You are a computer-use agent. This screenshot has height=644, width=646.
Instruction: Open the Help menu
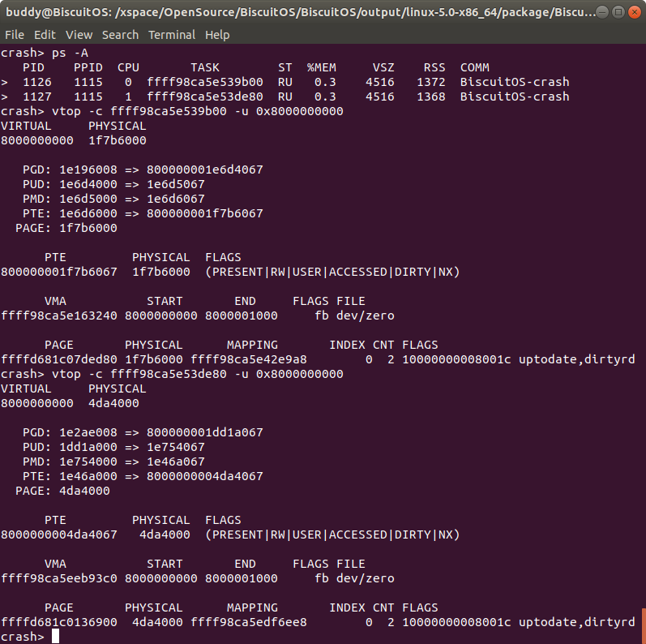(217, 35)
